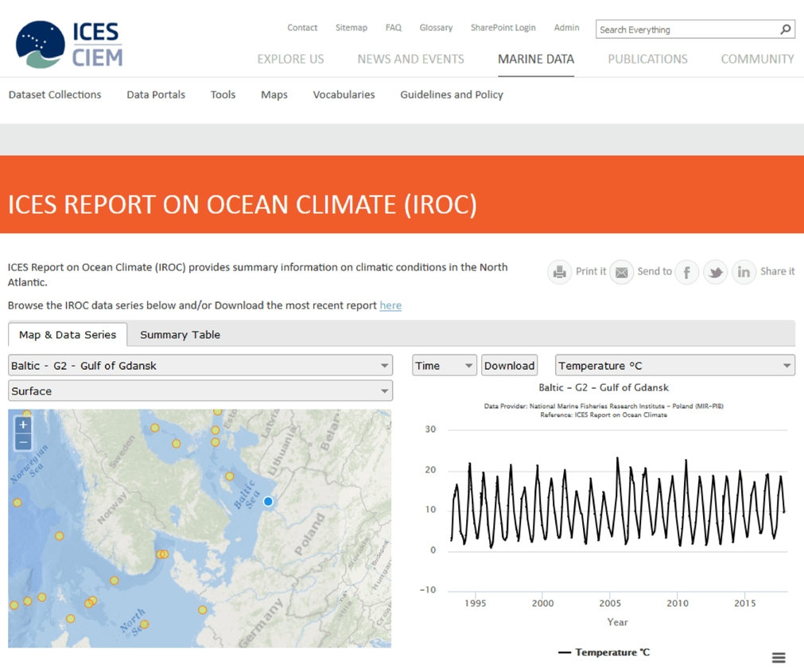
Task: Open the Marine Data menu
Action: pos(535,59)
